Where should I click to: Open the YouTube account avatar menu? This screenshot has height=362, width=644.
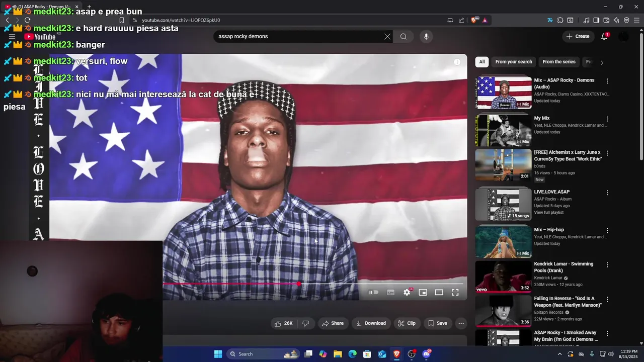[623, 36]
